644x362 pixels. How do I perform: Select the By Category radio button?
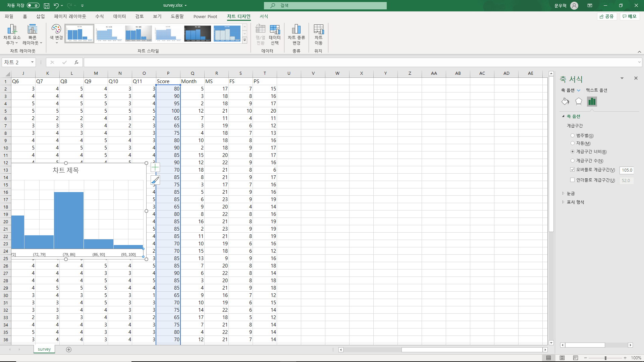[573, 136]
